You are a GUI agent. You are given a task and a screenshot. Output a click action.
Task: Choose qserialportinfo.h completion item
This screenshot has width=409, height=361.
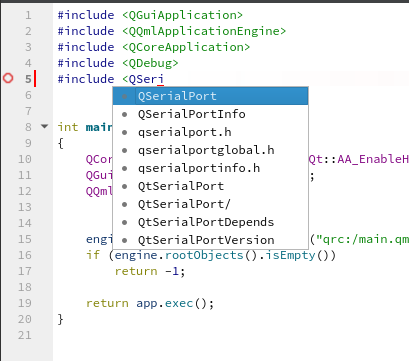(x=210, y=168)
